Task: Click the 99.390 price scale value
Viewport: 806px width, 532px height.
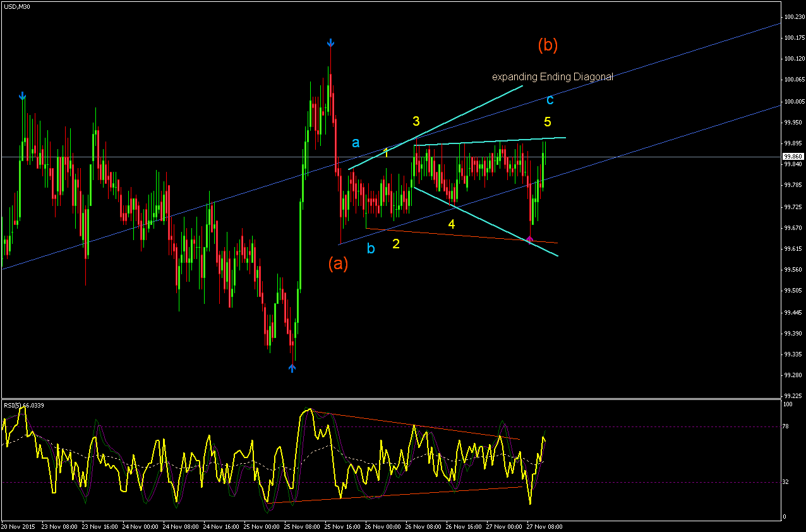Action: point(793,333)
